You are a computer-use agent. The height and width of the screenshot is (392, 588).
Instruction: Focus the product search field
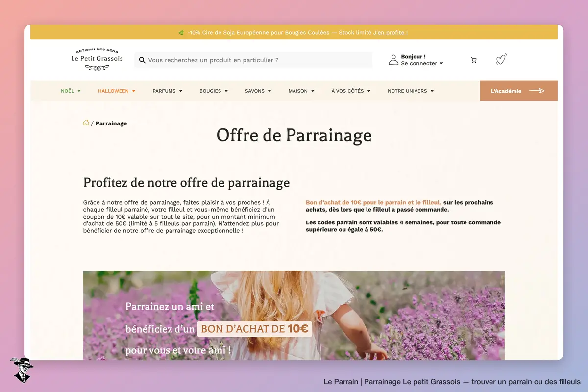(x=253, y=60)
